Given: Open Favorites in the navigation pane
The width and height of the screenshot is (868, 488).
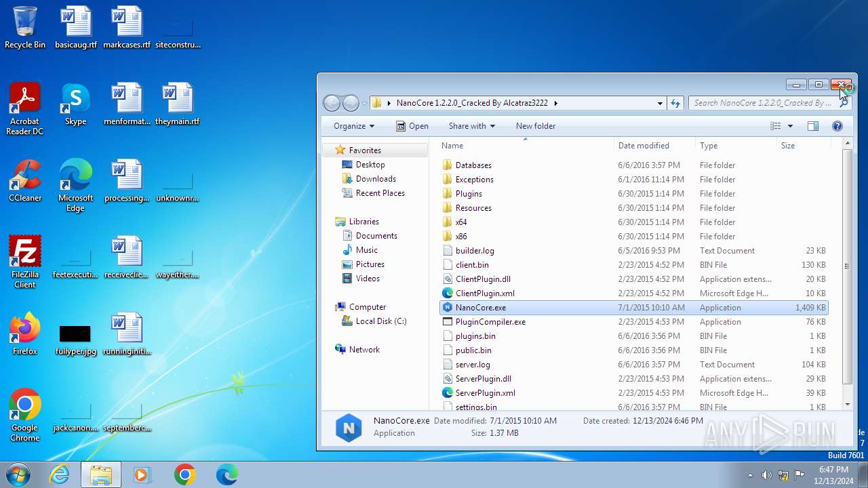Looking at the screenshot, I should point(365,150).
